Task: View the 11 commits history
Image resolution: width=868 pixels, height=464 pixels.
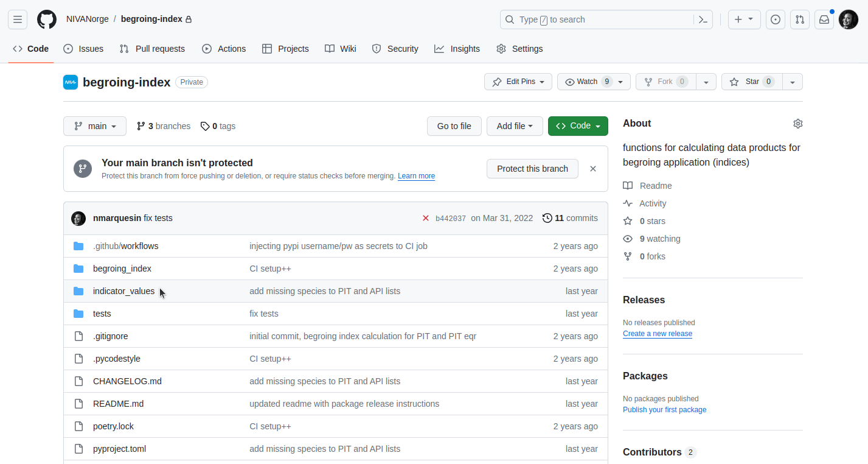Action: pos(570,218)
